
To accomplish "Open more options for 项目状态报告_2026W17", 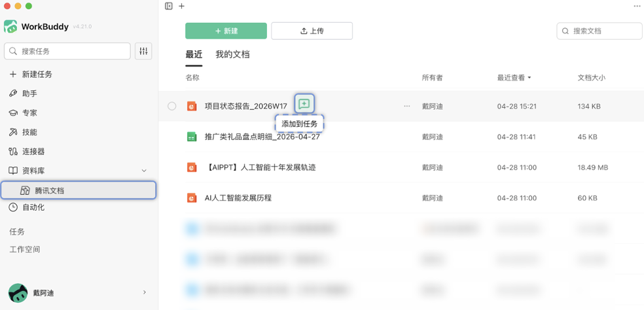I will (x=407, y=106).
